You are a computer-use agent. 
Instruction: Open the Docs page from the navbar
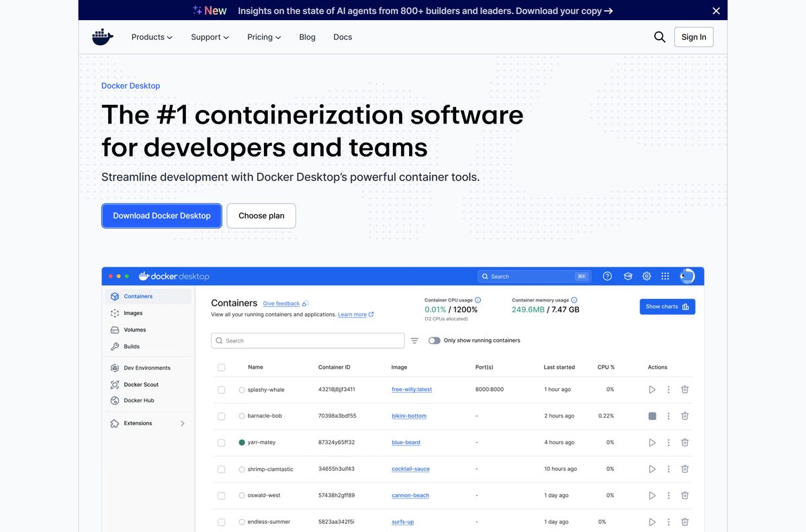tap(343, 37)
